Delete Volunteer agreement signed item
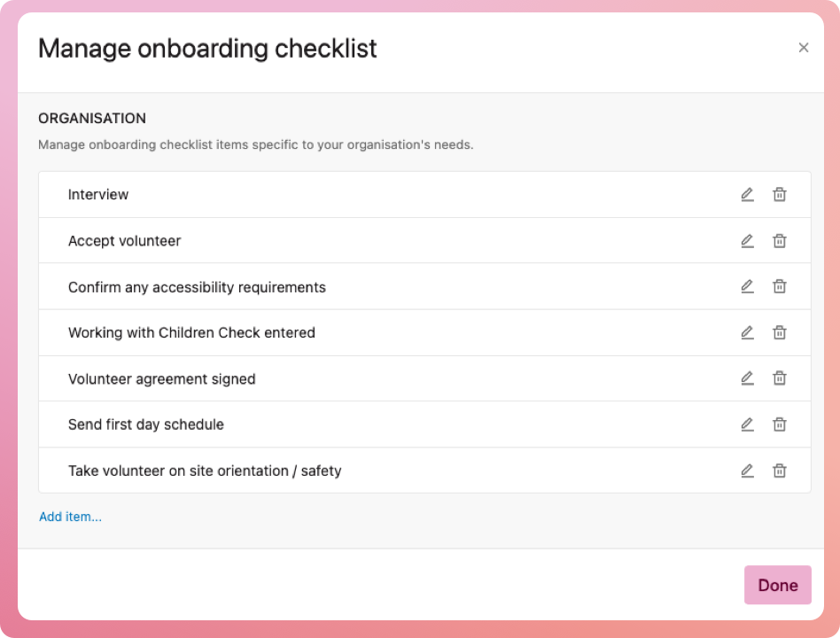840x638 pixels. tap(780, 378)
